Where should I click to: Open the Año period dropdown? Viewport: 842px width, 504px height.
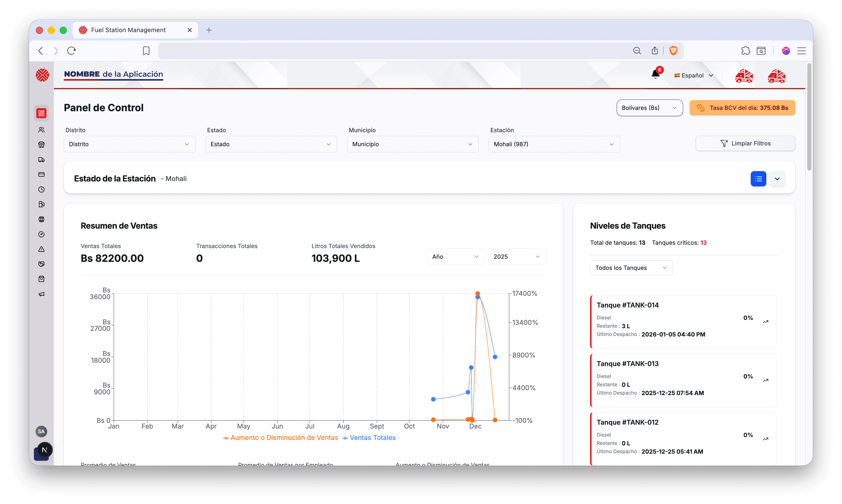tap(456, 256)
